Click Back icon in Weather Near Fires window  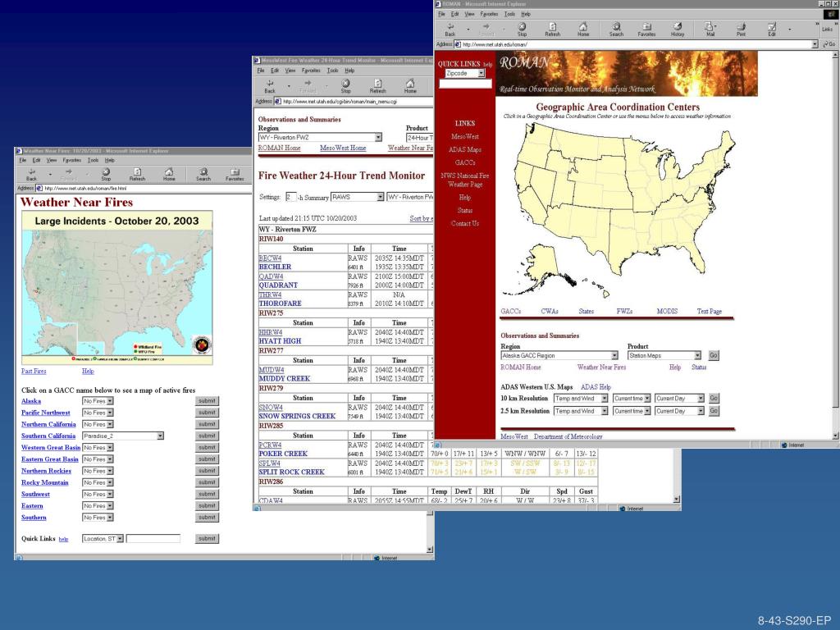[32, 172]
